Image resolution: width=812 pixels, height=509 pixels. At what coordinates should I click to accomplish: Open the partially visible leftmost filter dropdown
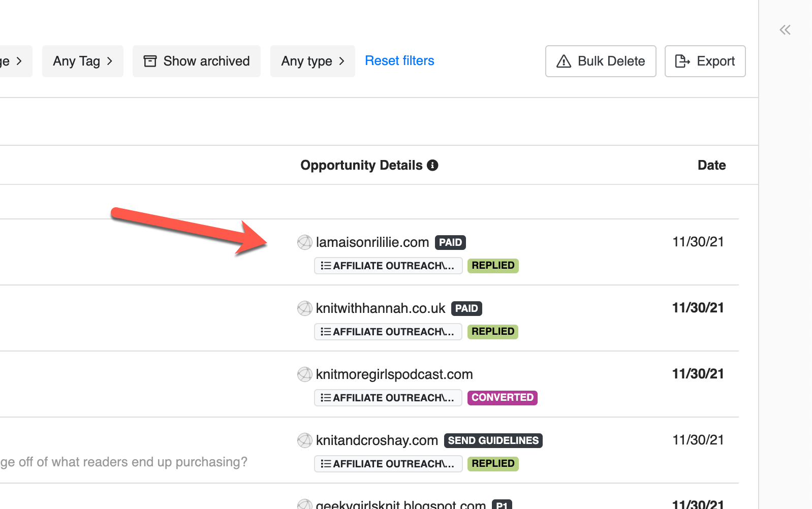[13, 61]
